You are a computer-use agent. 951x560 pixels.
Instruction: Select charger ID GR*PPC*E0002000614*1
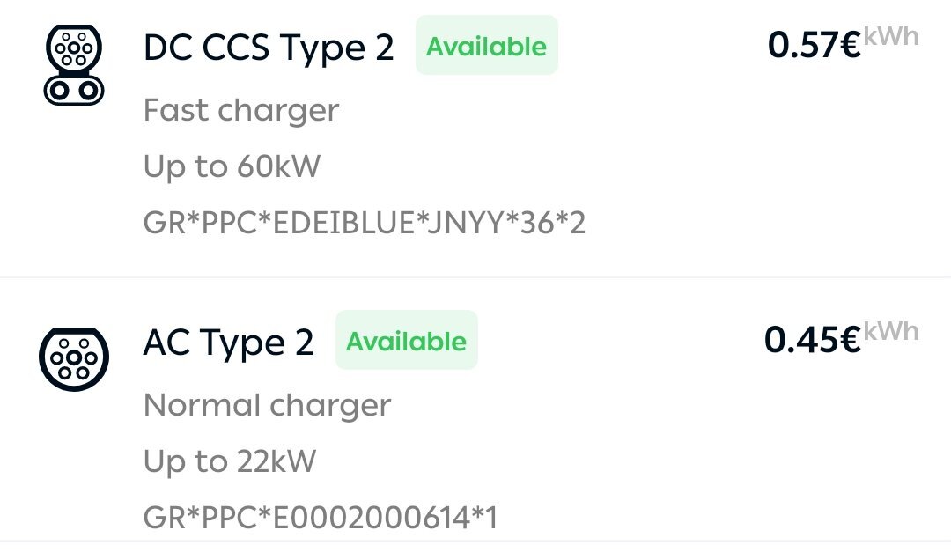321,518
